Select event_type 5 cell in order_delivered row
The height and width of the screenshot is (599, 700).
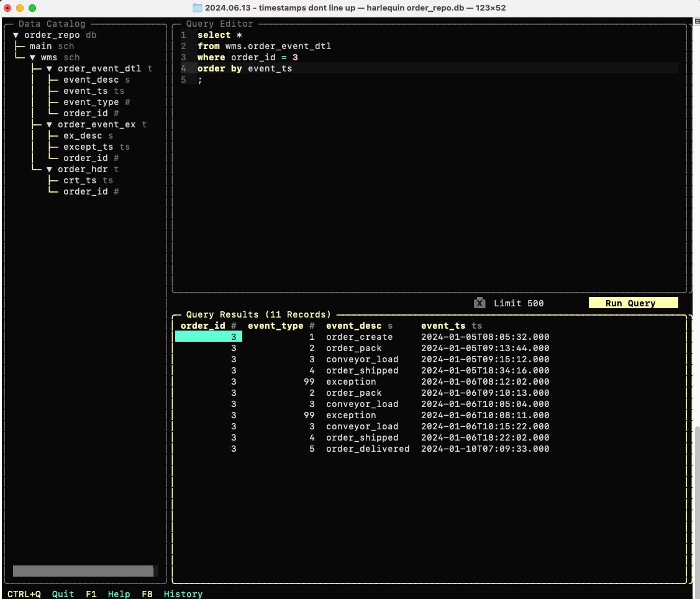click(312, 449)
